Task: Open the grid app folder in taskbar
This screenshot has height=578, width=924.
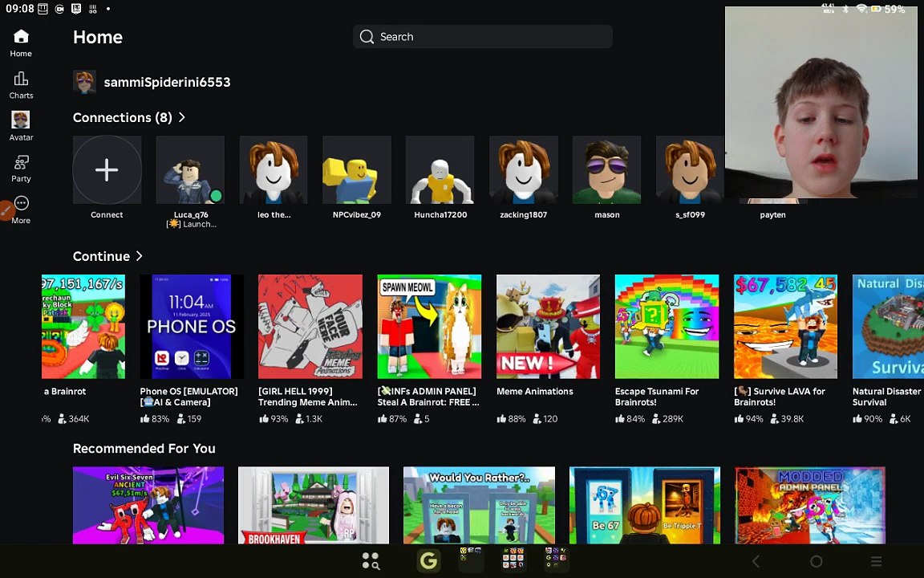Action: click(513, 560)
